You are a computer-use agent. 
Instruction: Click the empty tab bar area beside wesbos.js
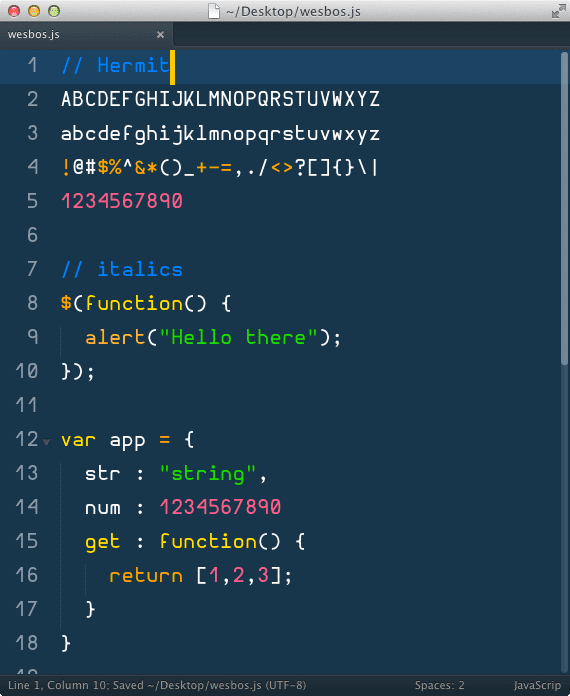point(371,34)
